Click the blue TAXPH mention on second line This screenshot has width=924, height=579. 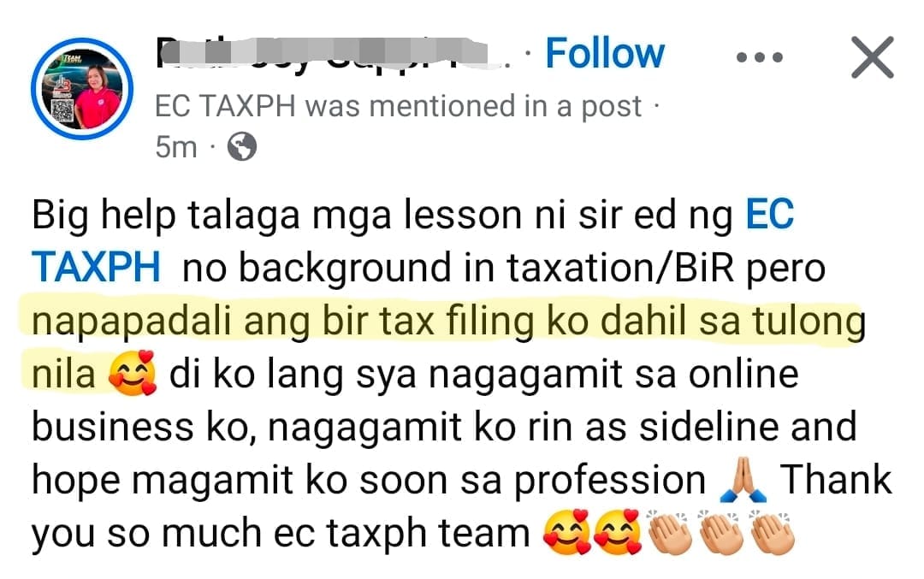pos(96,267)
